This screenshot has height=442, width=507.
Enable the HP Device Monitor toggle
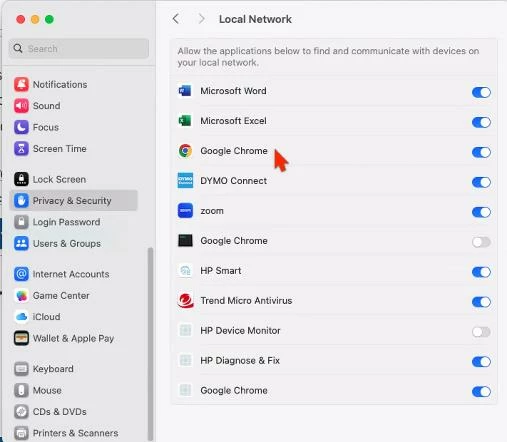click(x=481, y=332)
